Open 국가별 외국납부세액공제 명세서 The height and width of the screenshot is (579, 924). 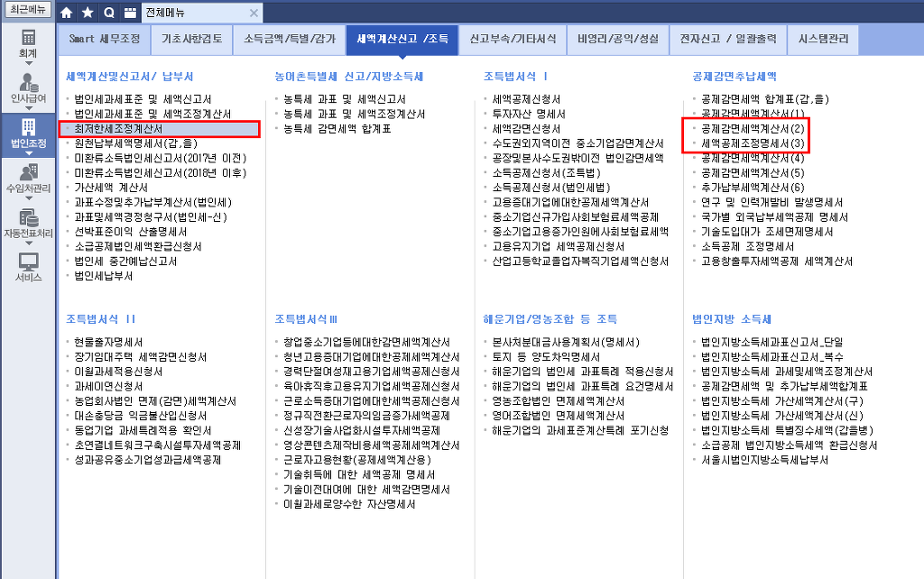click(774, 216)
